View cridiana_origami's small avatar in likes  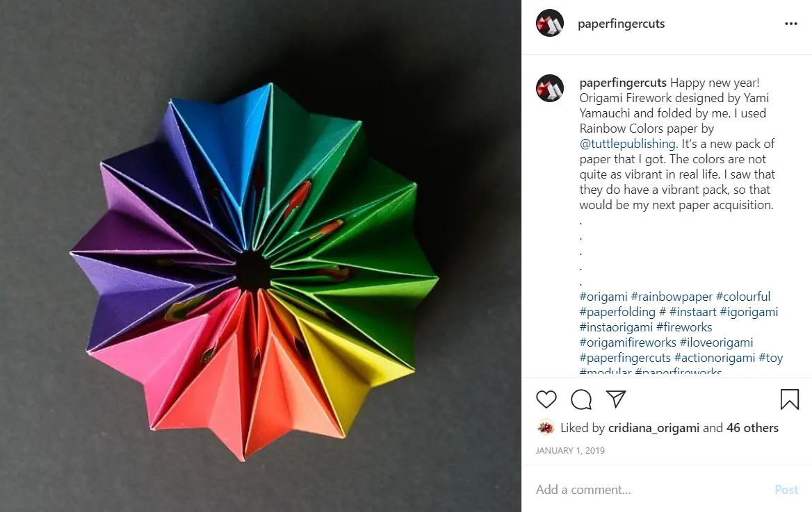click(546, 428)
